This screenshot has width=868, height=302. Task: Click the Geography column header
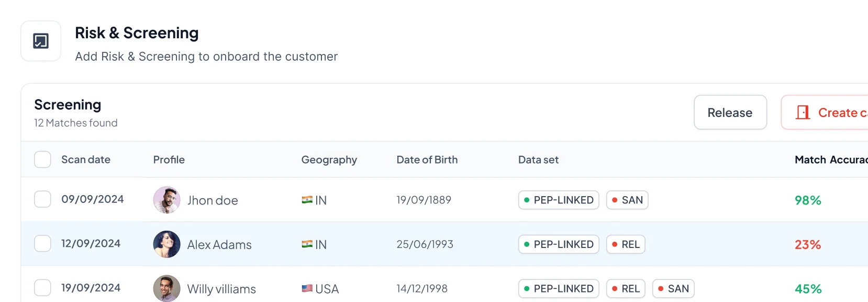click(x=329, y=159)
